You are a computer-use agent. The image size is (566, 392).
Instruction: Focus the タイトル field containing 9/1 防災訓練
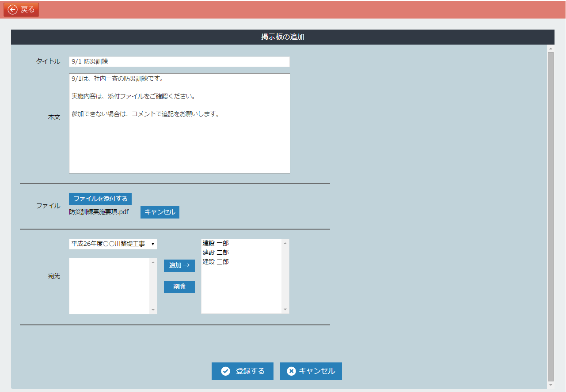pos(179,62)
